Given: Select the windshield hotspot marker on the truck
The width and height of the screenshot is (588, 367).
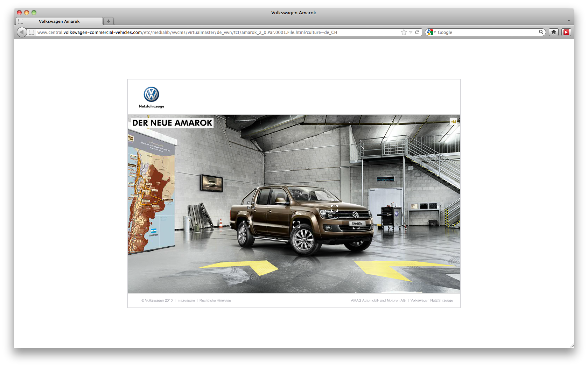Looking at the screenshot, I should pyautogui.click(x=296, y=194).
